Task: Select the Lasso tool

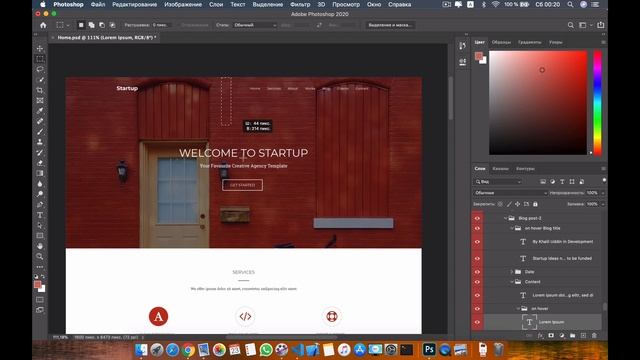Action: [40, 69]
